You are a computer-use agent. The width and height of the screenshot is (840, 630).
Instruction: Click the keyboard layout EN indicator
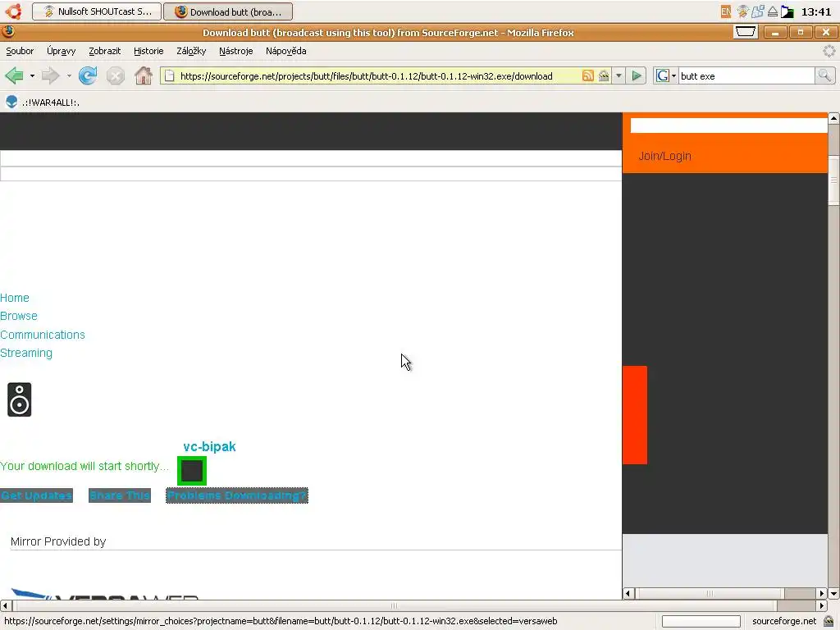(x=726, y=11)
